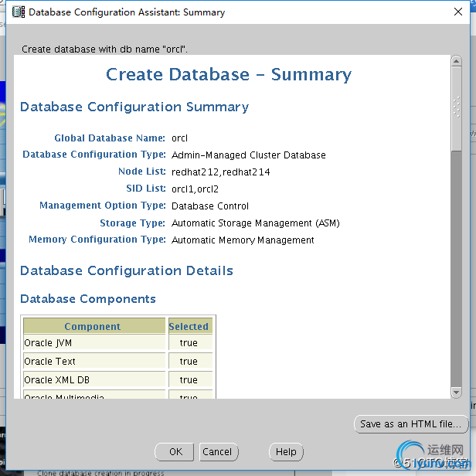Click Database Configuration Summary heading
The width and height of the screenshot is (476, 476).
[134, 107]
